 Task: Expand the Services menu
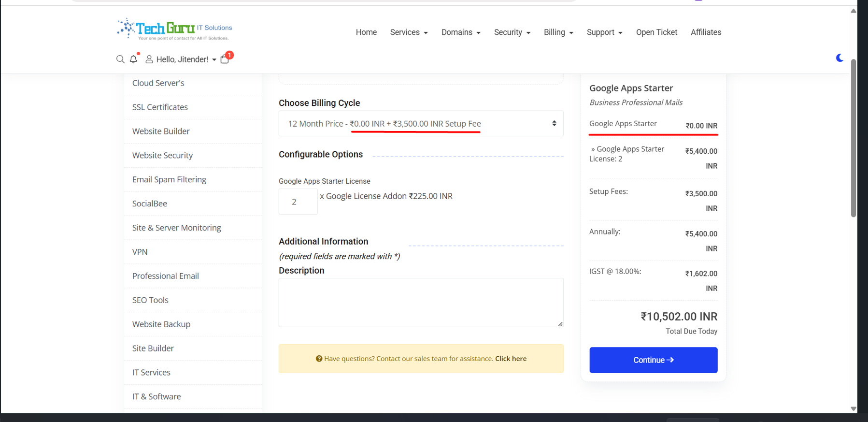point(409,32)
